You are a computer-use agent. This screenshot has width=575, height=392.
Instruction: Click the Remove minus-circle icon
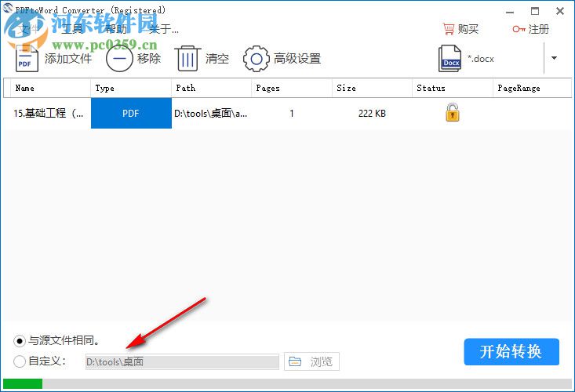119,59
